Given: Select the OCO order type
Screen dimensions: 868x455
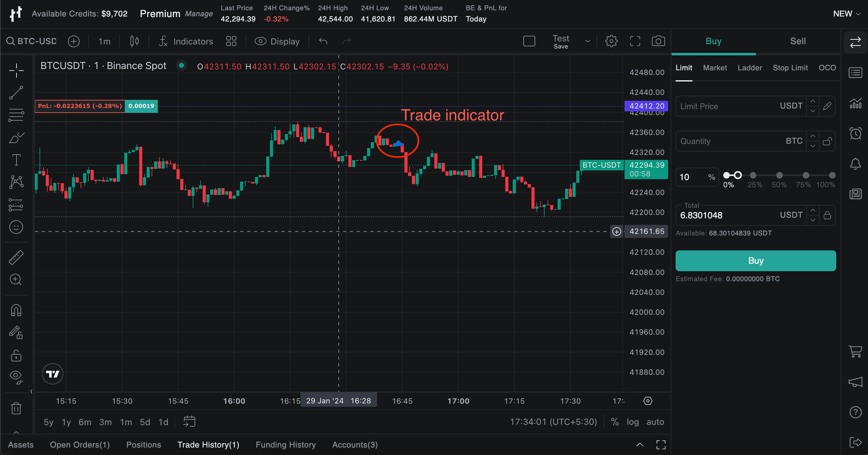Looking at the screenshot, I should 827,68.
